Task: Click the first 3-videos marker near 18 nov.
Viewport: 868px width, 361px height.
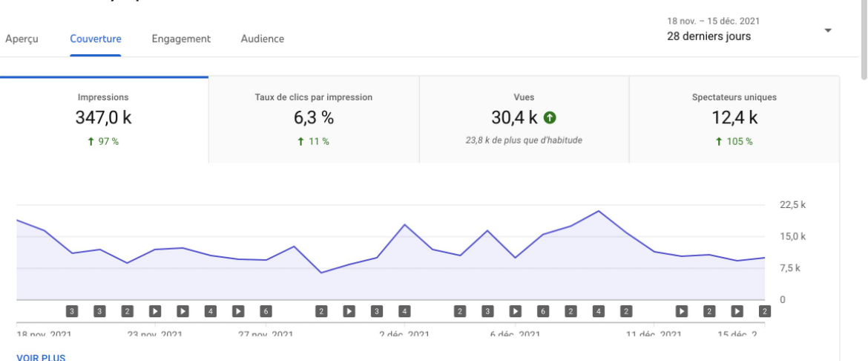Action: [72, 312]
